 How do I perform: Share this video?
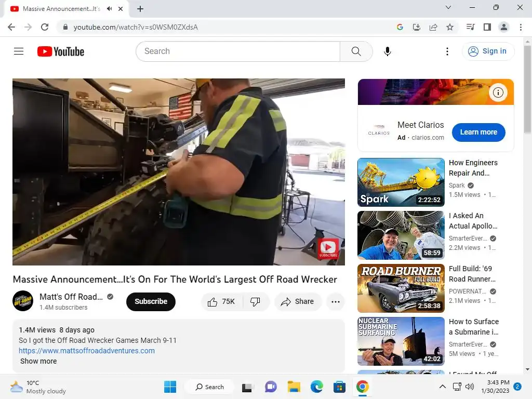[298, 302]
